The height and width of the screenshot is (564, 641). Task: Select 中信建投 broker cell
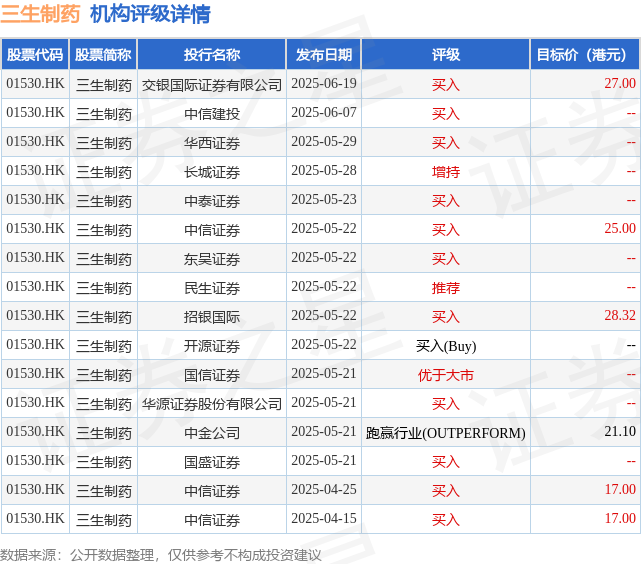click(x=212, y=114)
